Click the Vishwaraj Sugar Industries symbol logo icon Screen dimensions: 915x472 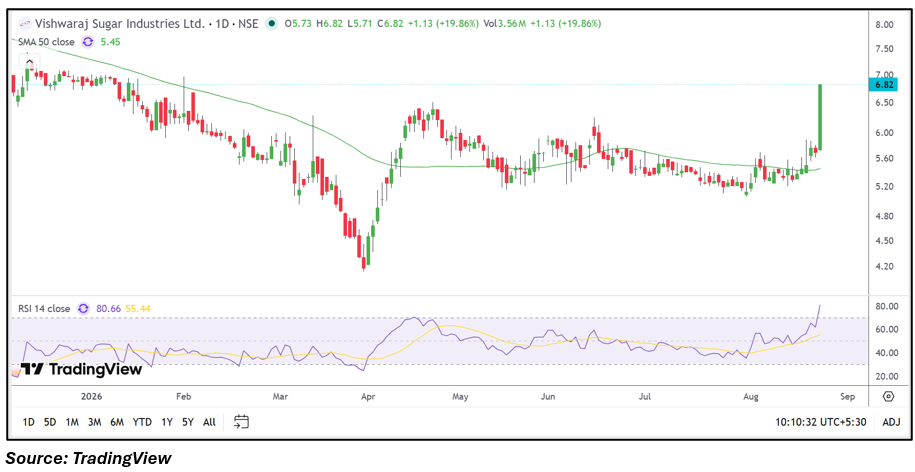(x=25, y=24)
